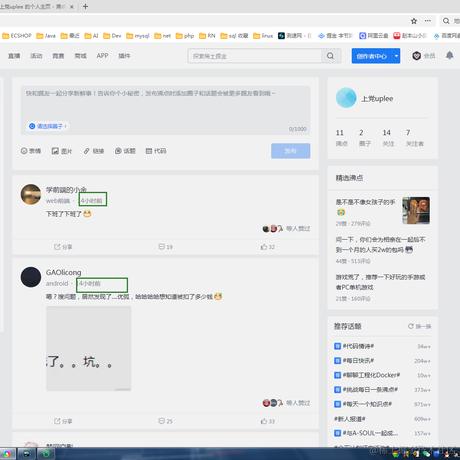Expand the 创作者中心 dropdown arrow

click(396, 56)
